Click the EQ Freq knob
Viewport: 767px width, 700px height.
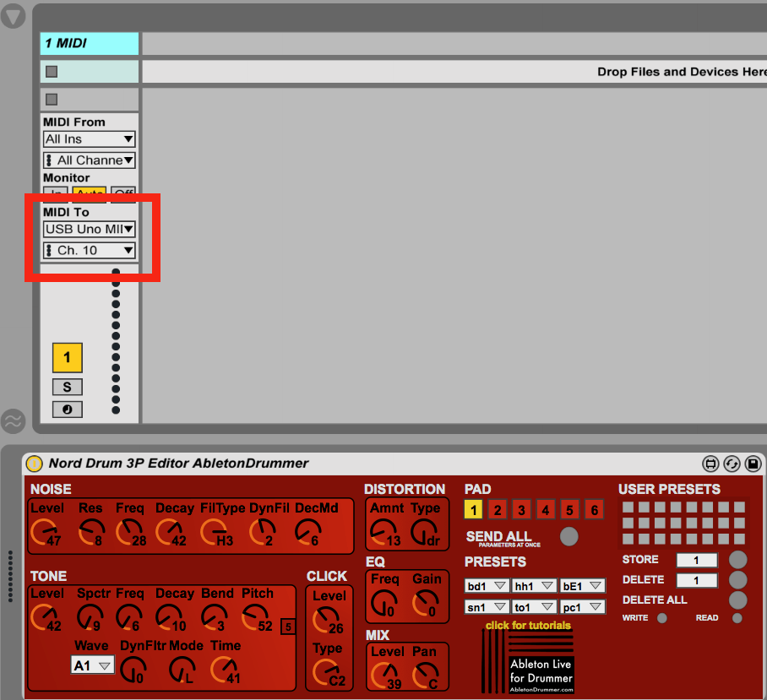click(x=384, y=602)
